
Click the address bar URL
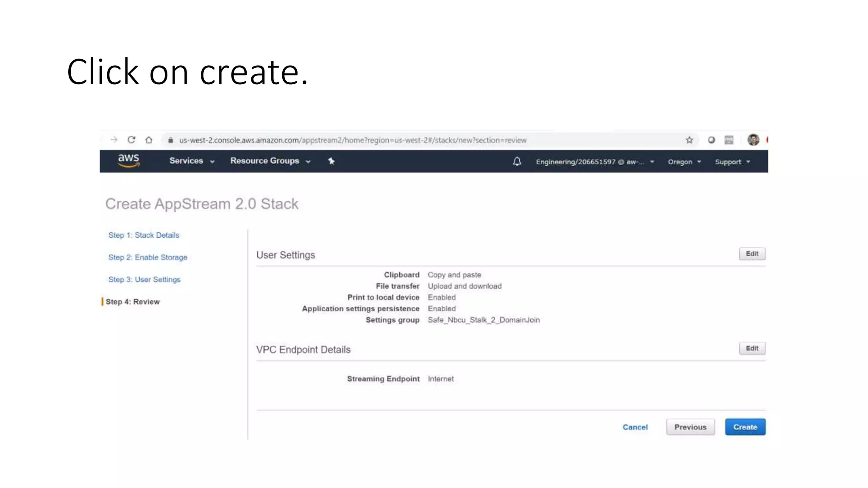coord(353,140)
